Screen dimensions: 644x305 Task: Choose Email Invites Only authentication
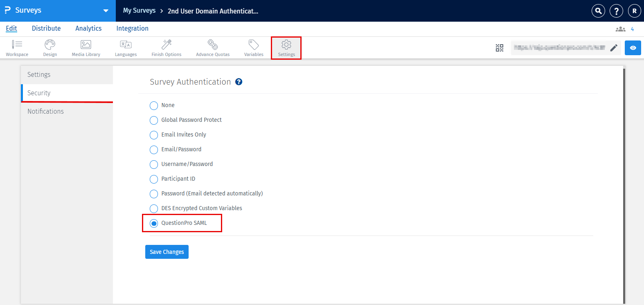coord(154,135)
